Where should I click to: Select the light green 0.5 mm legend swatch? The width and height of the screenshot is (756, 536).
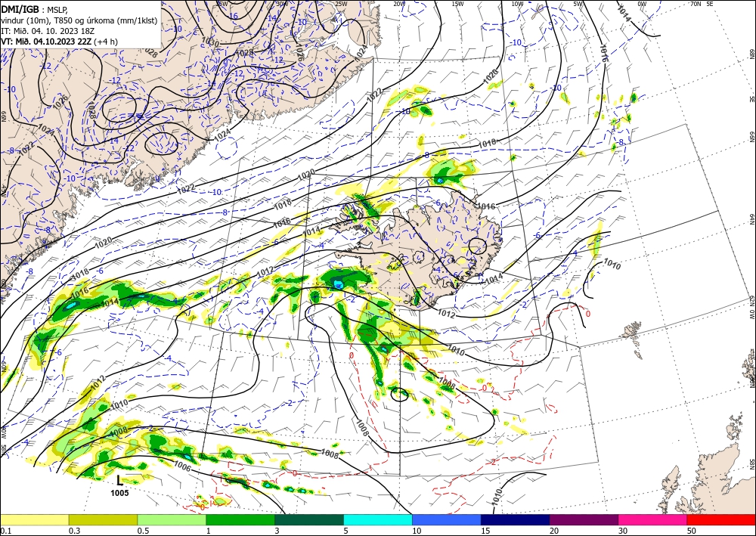[172, 519]
